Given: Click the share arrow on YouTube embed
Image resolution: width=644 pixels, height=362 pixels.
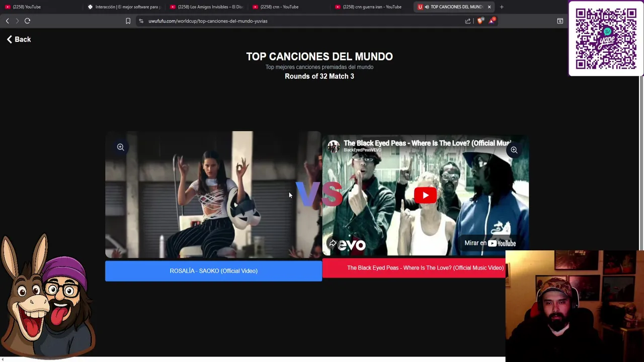Looking at the screenshot, I should pyautogui.click(x=333, y=243).
